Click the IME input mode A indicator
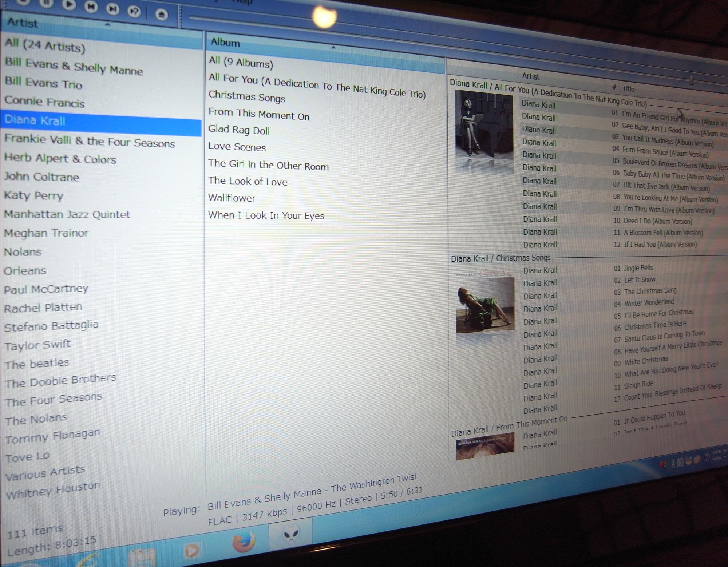The width and height of the screenshot is (728, 567). coord(673,463)
